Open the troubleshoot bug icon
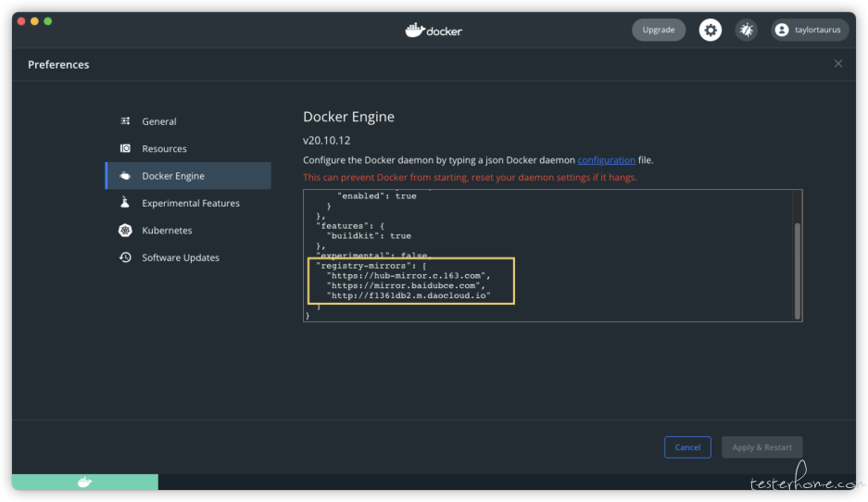The height and width of the screenshot is (502, 868). pos(747,30)
